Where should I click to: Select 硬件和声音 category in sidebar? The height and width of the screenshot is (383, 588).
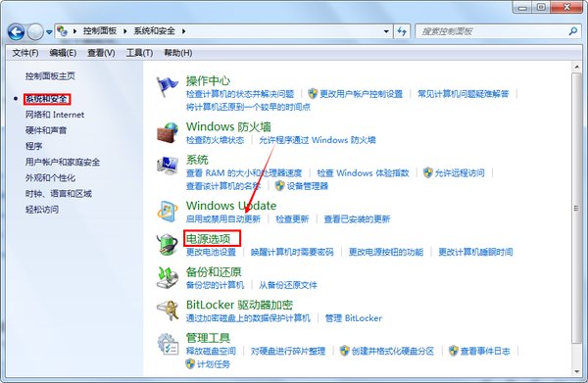46,130
